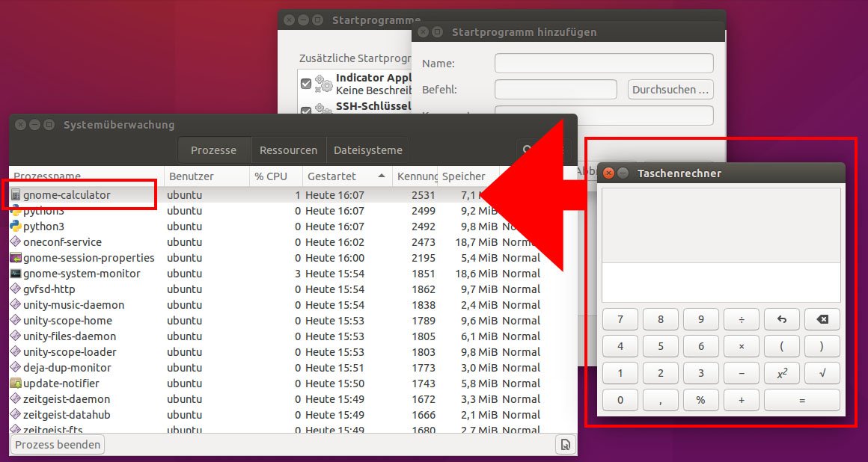The height and width of the screenshot is (462, 868).
Task: Click the Prozess beenden button
Action: coord(57,444)
